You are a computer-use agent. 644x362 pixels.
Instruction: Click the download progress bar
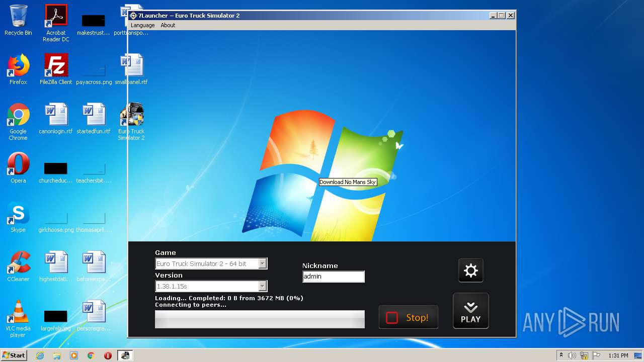pos(260,319)
